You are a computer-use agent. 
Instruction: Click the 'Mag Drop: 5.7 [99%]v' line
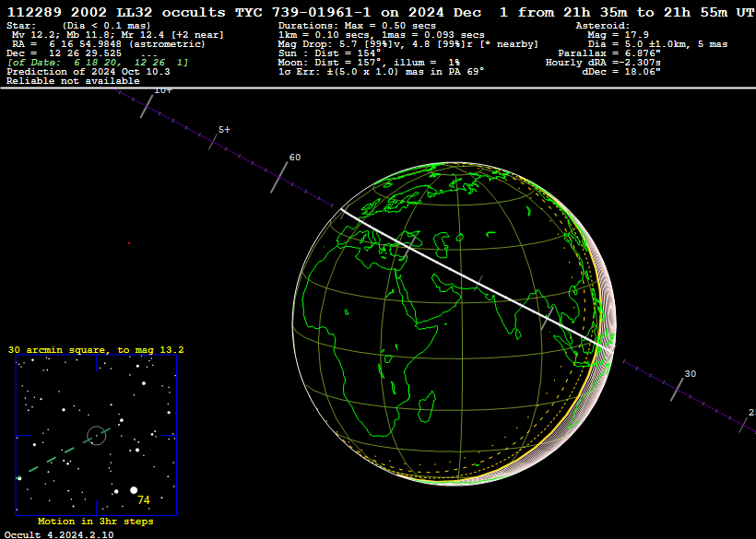408,44
